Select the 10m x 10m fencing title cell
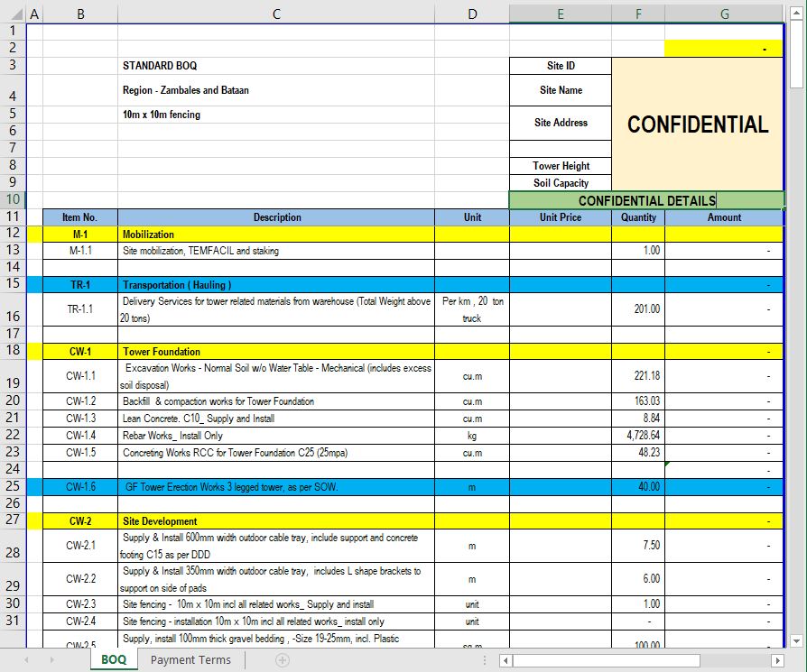 coord(276,115)
